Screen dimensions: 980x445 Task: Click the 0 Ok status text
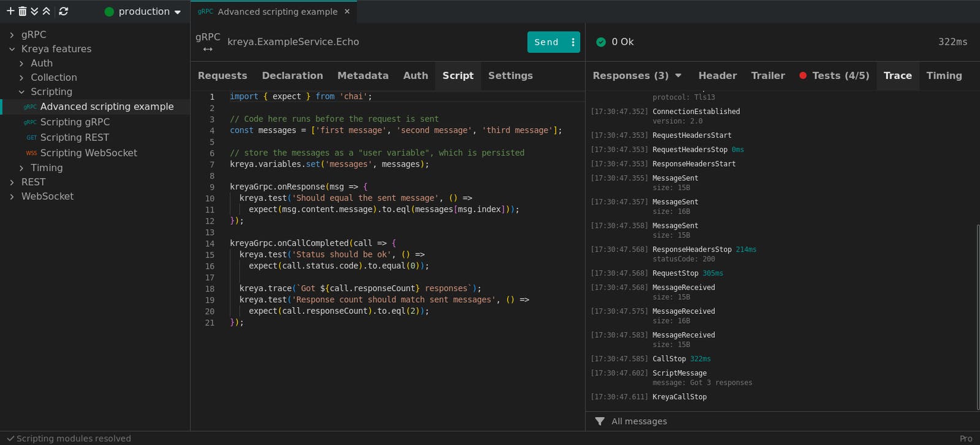[x=622, y=42]
